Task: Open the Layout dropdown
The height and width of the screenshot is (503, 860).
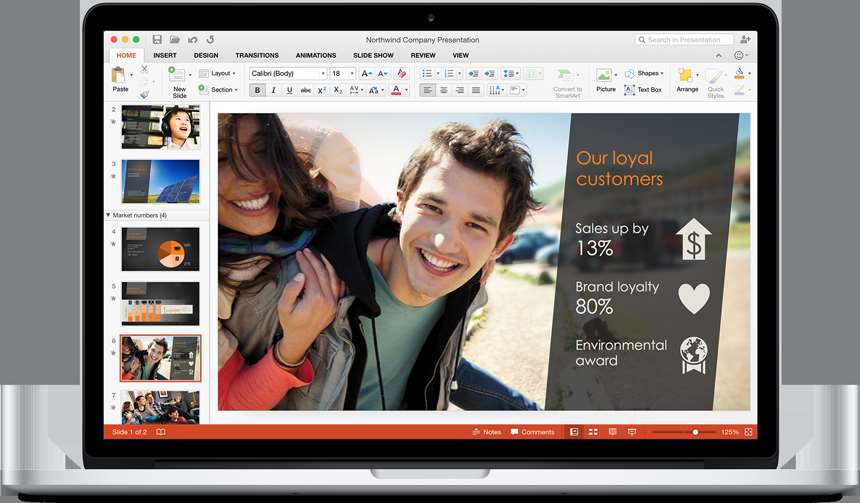Action: (x=217, y=74)
